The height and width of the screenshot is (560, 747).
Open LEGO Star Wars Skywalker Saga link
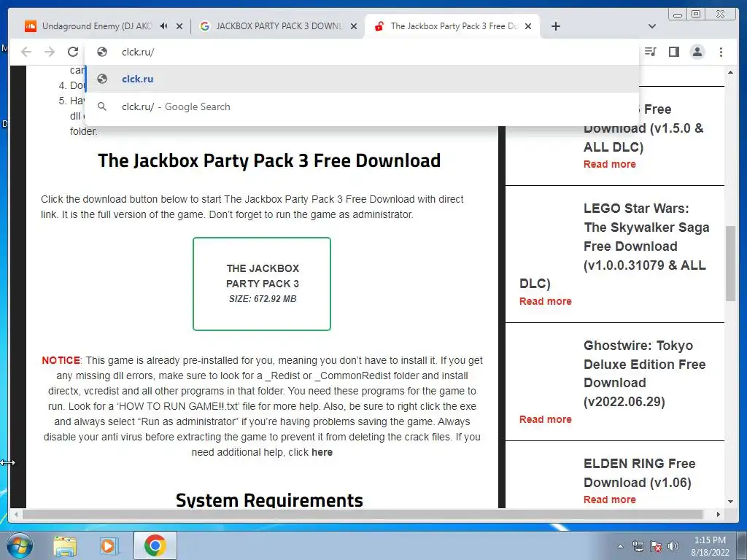click(x=646, y=237)
